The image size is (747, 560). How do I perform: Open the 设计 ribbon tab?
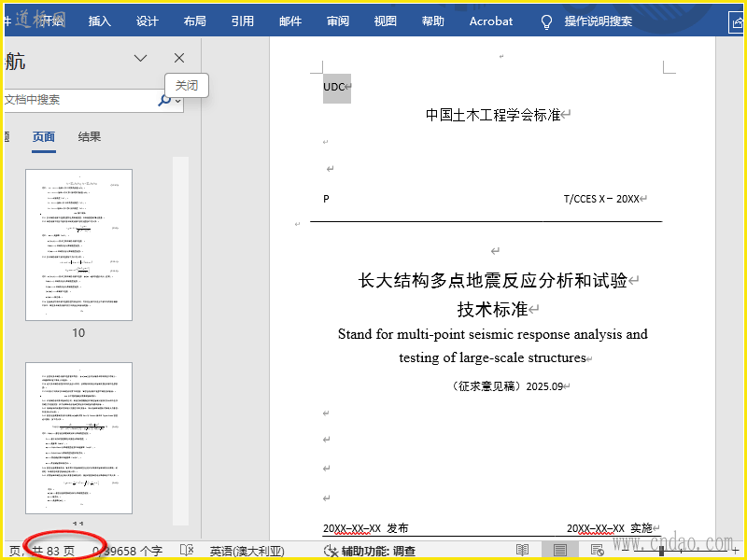tap(148, 21)
